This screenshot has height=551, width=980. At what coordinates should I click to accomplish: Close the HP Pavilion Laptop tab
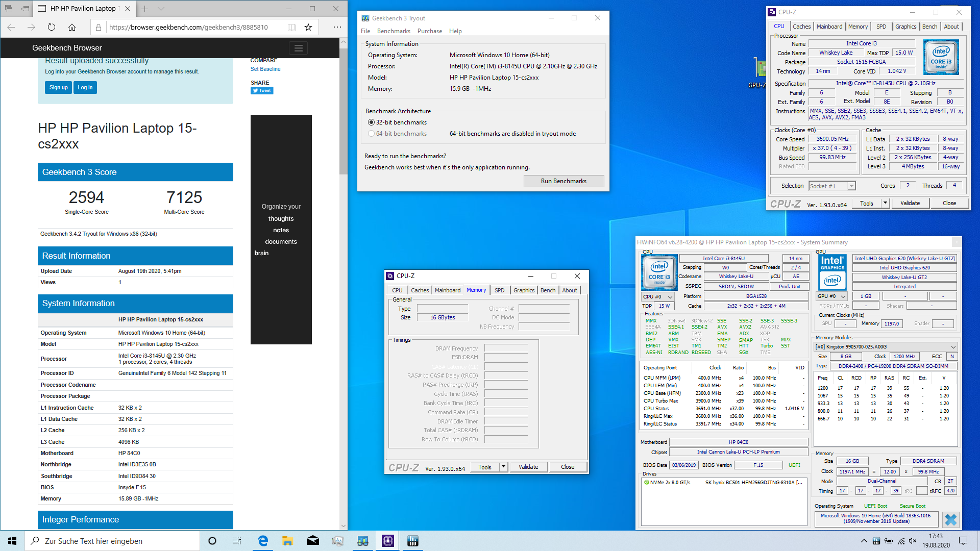coord(128,9)
